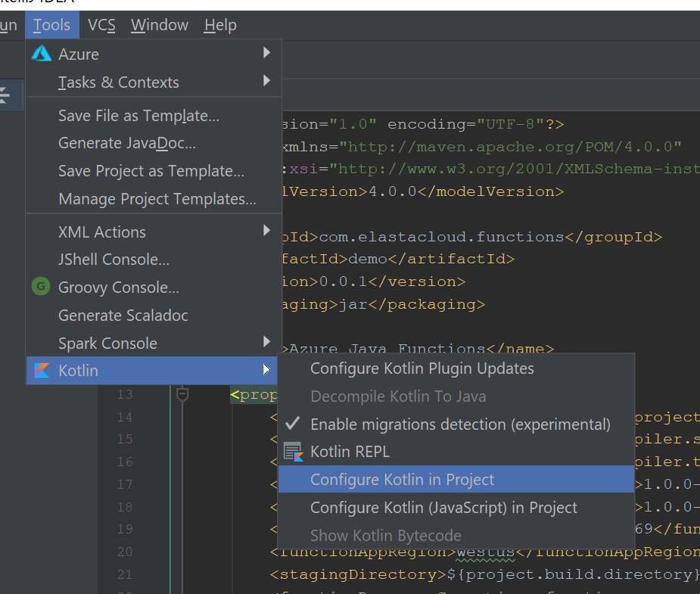Choose Configure Kotlin Plugin Updates
Screen dimensions: 700x594
click(456, 369)
